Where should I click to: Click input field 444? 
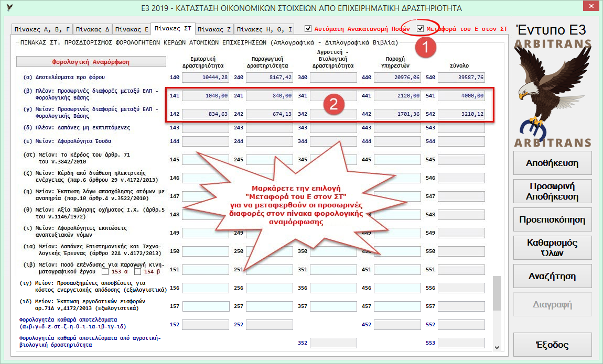[x=397, y=141]
